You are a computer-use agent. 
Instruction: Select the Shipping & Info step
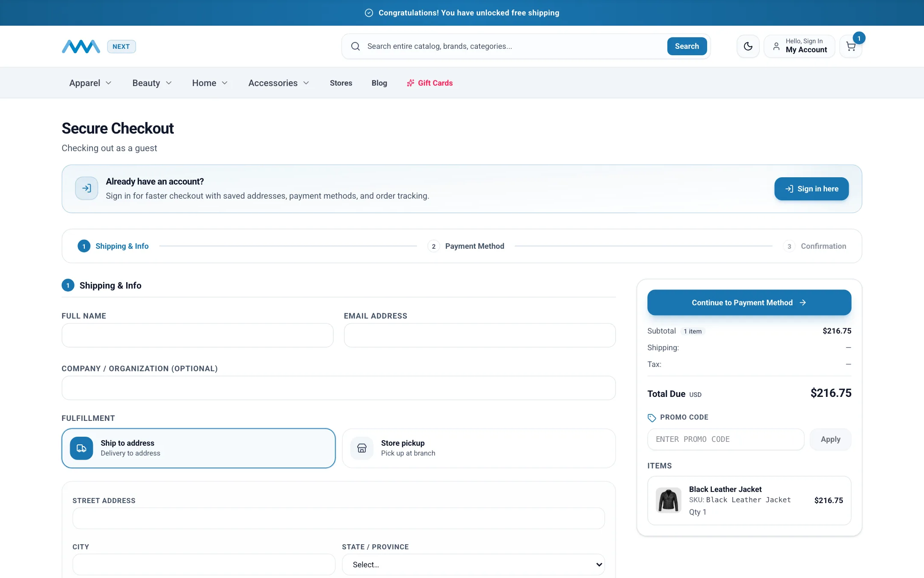pos(113,246)
